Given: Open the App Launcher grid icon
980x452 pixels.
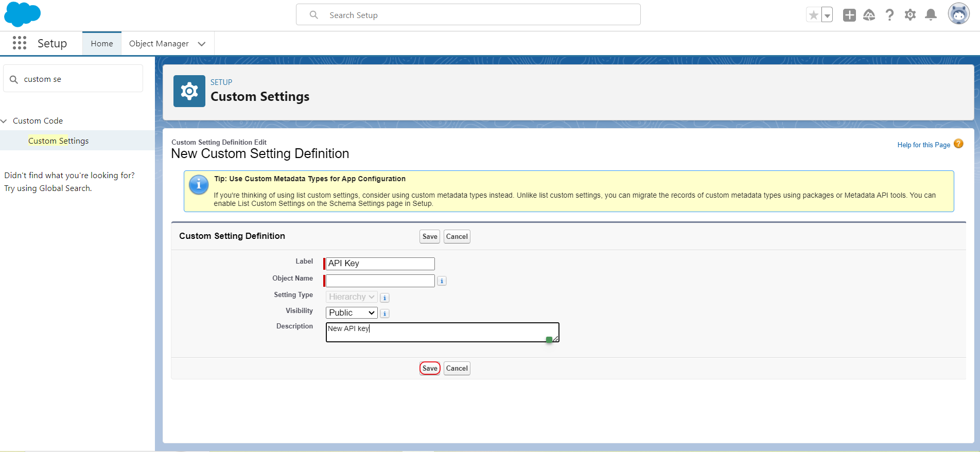Looking at the screenshot, I should 20,43.
